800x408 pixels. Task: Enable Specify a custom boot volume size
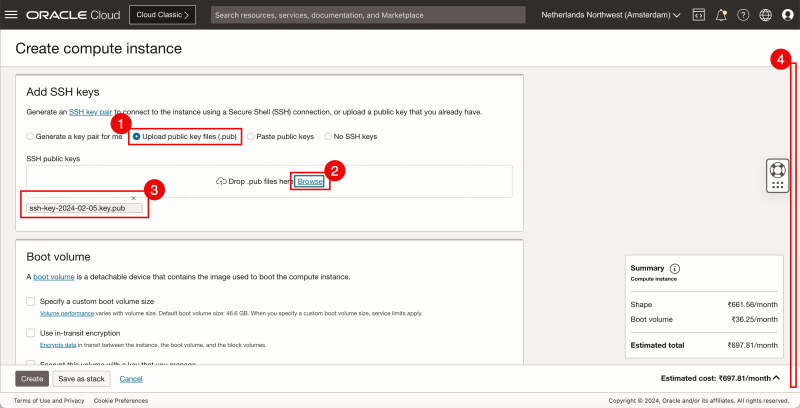(30, 301)
